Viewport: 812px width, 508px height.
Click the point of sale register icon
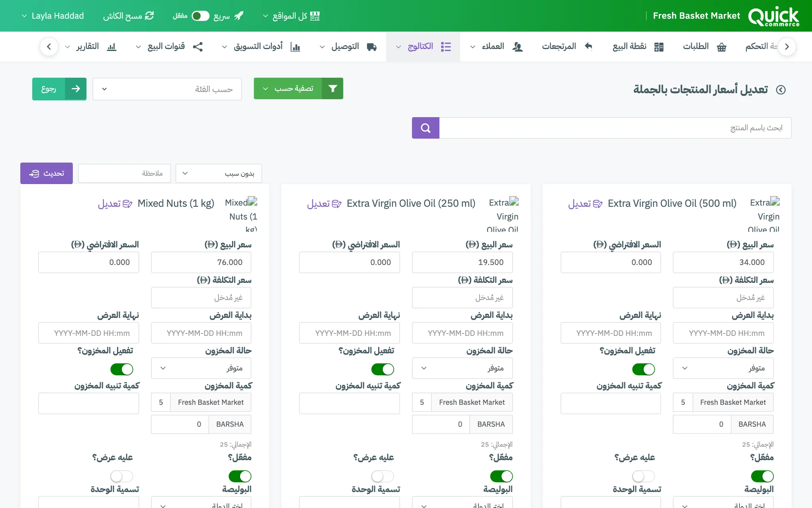659,47
